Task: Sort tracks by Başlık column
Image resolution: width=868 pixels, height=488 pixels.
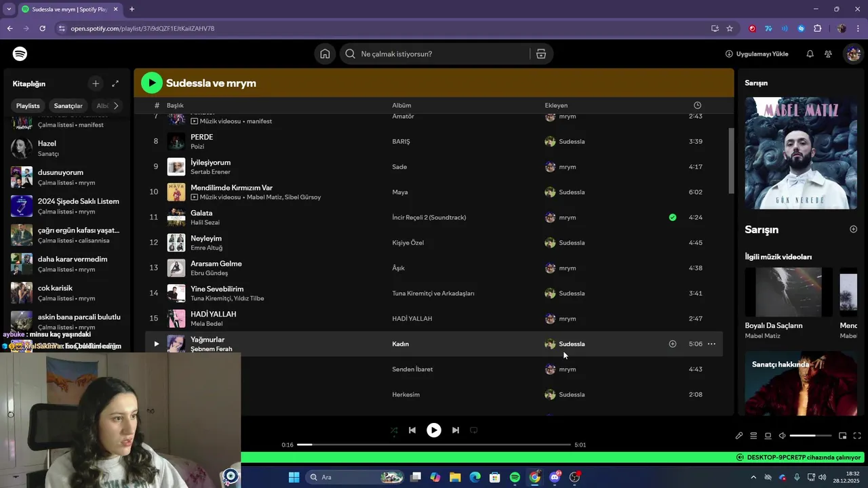Action: [175, 105]
